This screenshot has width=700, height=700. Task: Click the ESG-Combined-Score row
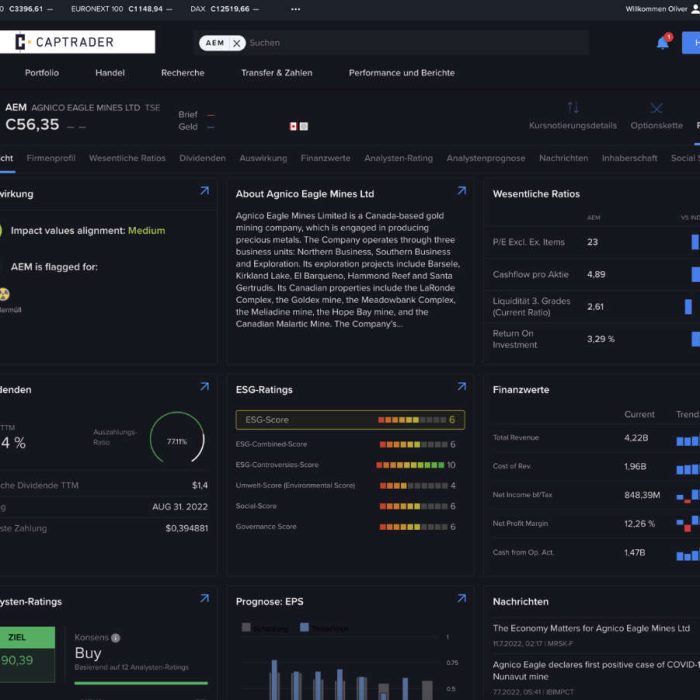[x=346, y=444]
